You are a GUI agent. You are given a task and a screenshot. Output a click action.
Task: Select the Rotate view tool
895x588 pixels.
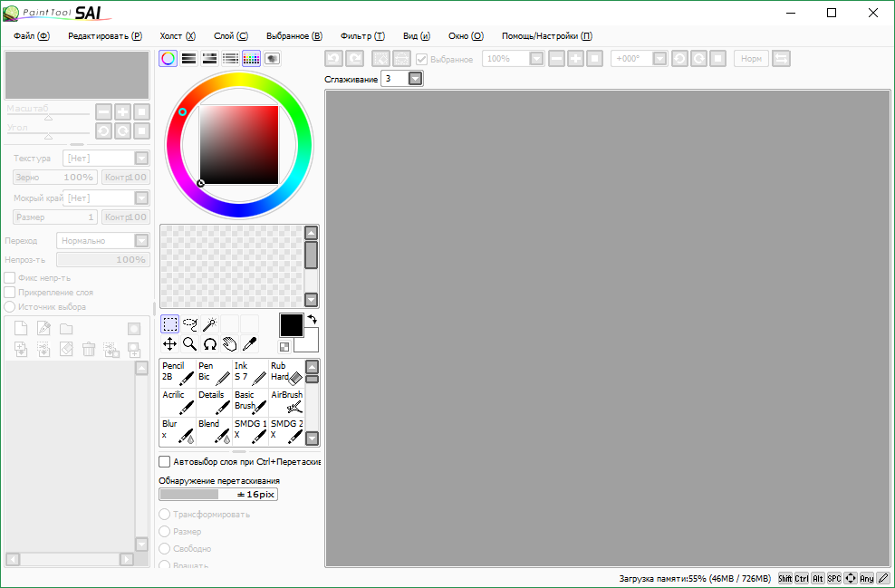coord(210,343)
